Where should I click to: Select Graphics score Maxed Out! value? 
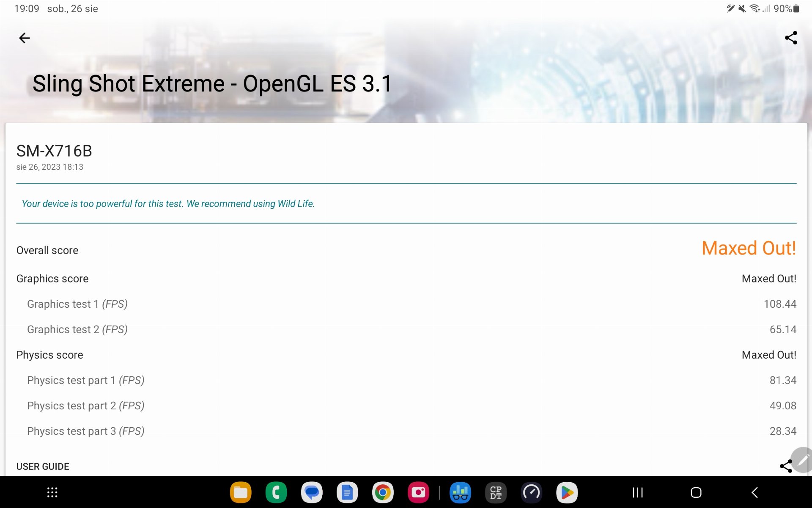pos(769,279)
